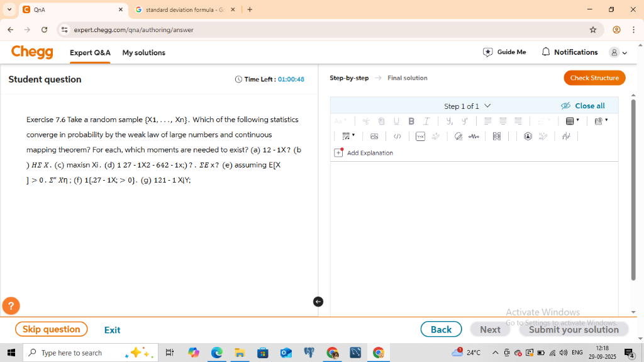Open the insert table dropdown
This screenshot has height=362, width=644.
pyautogui.click(x=572, y=121)
